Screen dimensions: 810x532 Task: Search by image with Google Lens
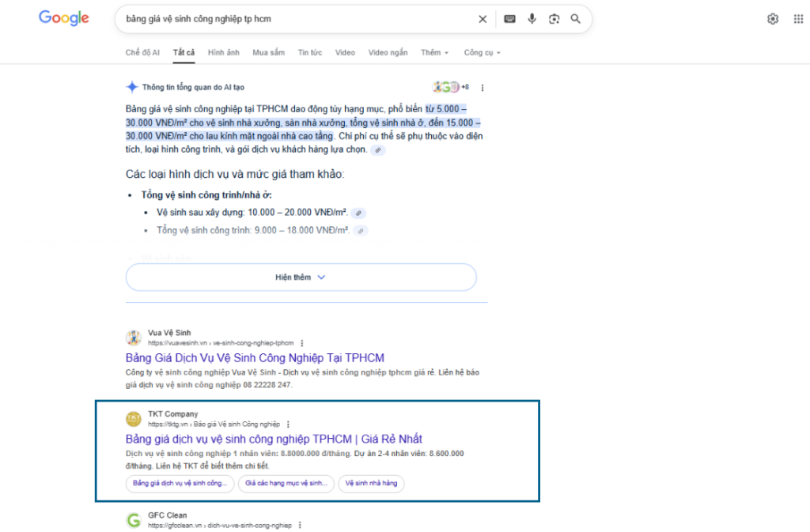pos(554,19)
